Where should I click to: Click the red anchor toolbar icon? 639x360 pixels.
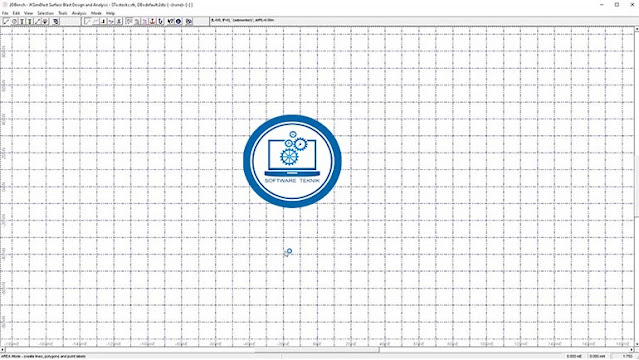[x=152, y=21]
